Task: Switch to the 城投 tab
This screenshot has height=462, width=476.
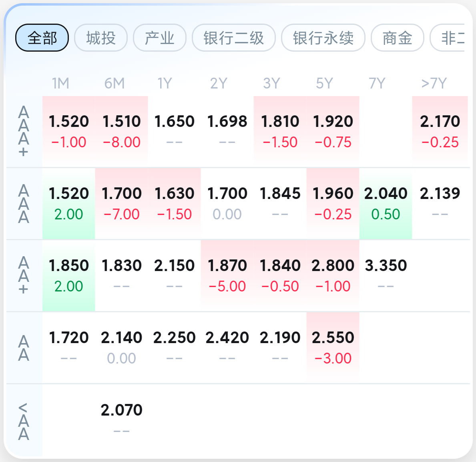Action: [101, 38]
